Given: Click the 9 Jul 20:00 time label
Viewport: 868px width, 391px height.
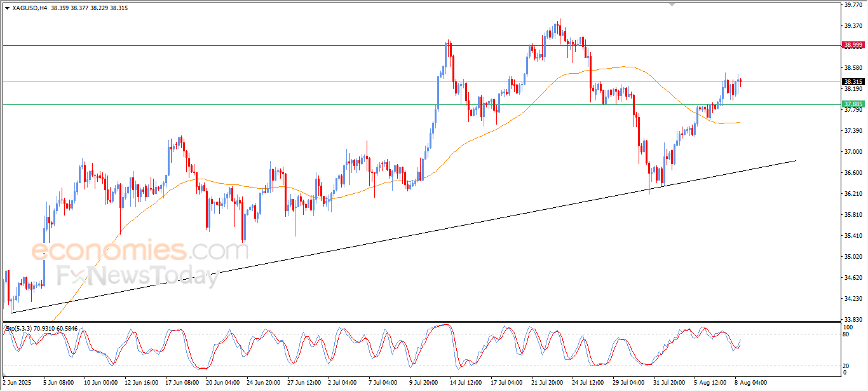Looking at the screenshot, I should pyautogui.click(x=425, y=383).
